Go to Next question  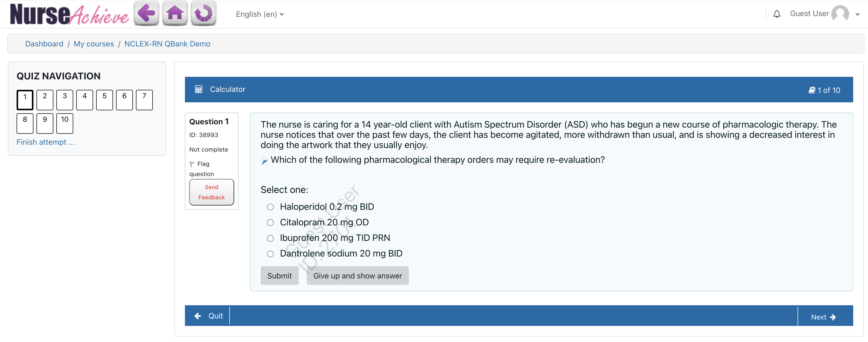pyautogui.click(x=823, y=317)
